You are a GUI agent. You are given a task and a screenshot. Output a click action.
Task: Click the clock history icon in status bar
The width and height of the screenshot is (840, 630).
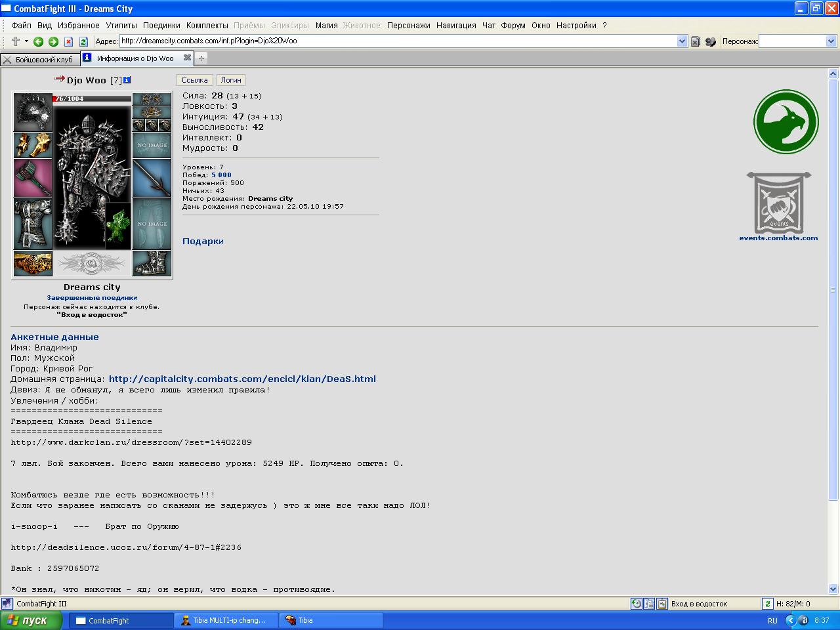click(636, 604)
